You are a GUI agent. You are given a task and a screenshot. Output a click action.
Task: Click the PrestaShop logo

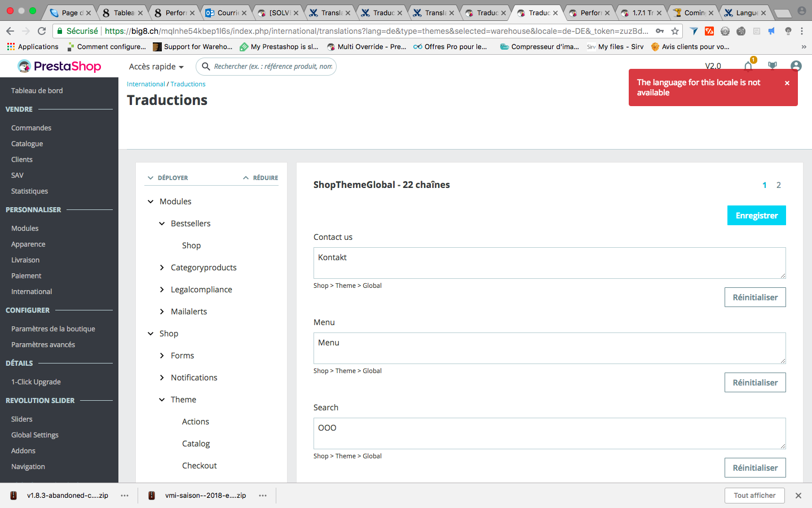tap(59, 66)
